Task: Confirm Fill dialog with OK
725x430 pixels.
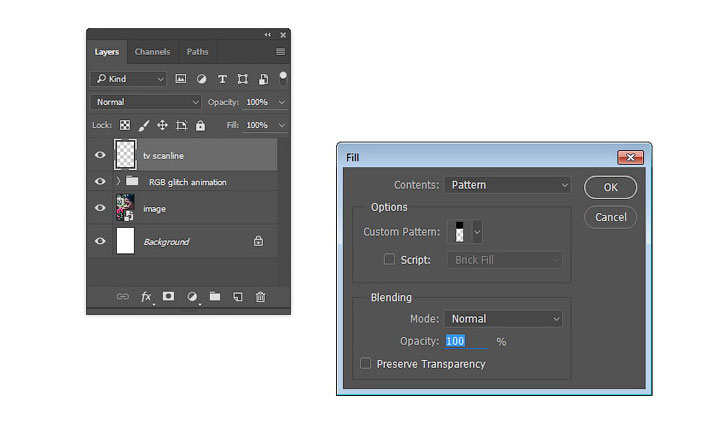Action: click(610, 187)
